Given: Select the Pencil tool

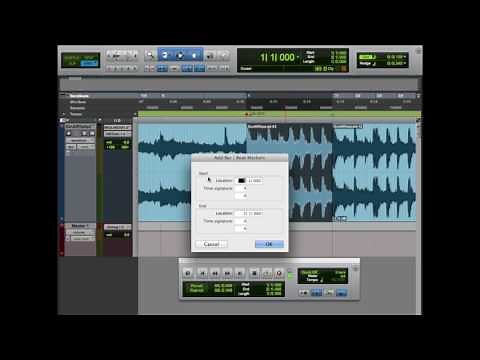Looking at the screenshot, I should [x=224, y=55].
